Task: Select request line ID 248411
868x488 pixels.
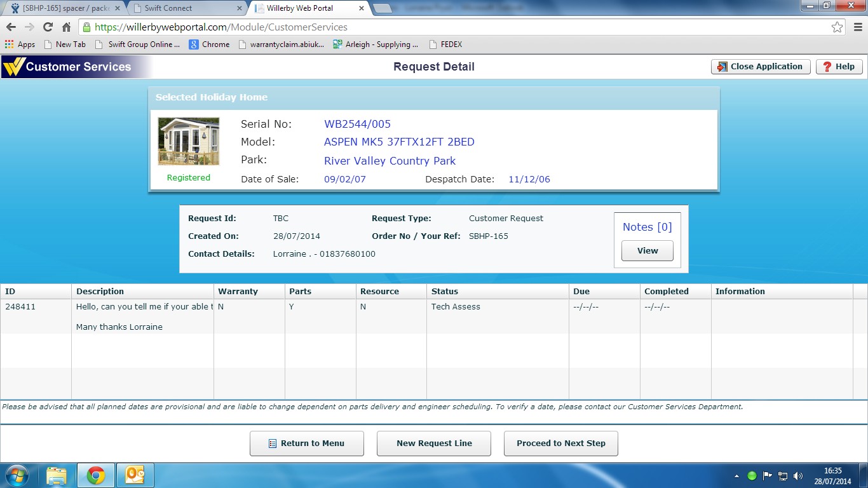Action: (x=20, y=307)
